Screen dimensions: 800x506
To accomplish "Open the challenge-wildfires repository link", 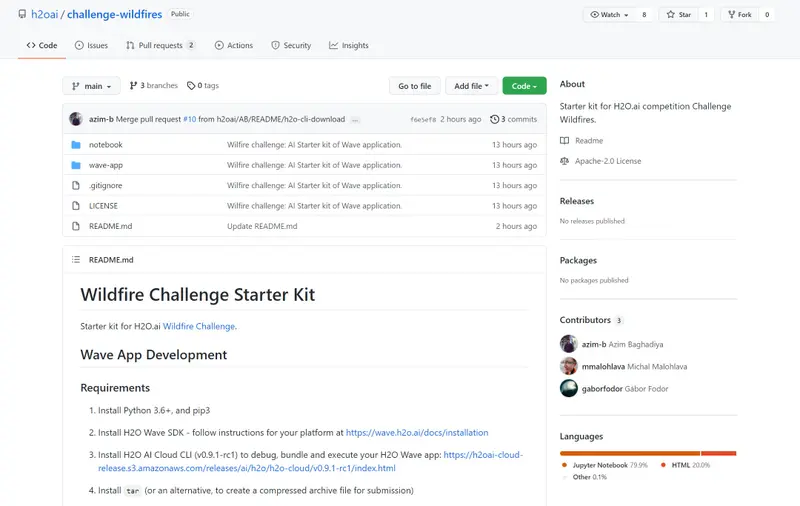I will 114,14.
